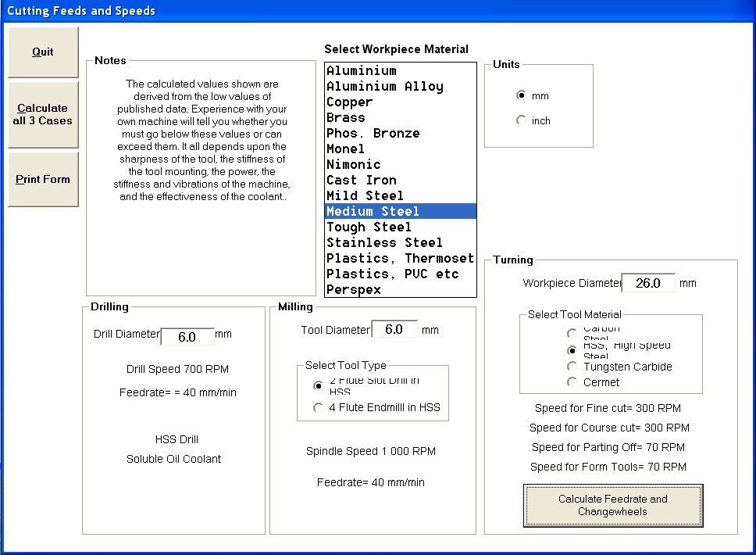Screen dimensions: 756x555
Task: Click the HSS Drill label
Action: [177, 439]
